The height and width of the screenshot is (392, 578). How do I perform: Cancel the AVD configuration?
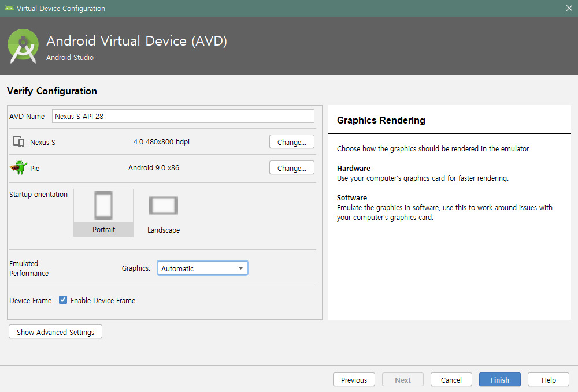pyautogui.click(x=451, y=380)
